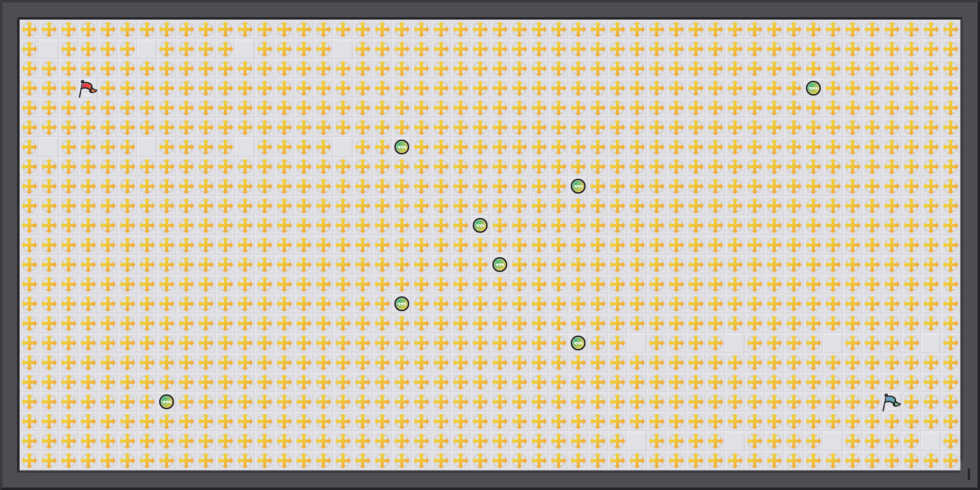Click the empty tile nearest the bottom-right corner
This screenshot has height=490, width=980.
tap(931, 441)
